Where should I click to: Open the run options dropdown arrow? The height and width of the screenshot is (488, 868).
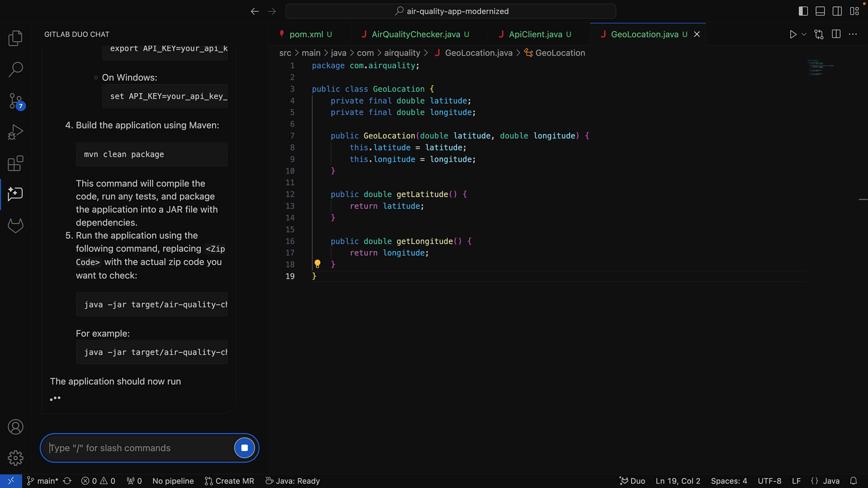point(804,34)
